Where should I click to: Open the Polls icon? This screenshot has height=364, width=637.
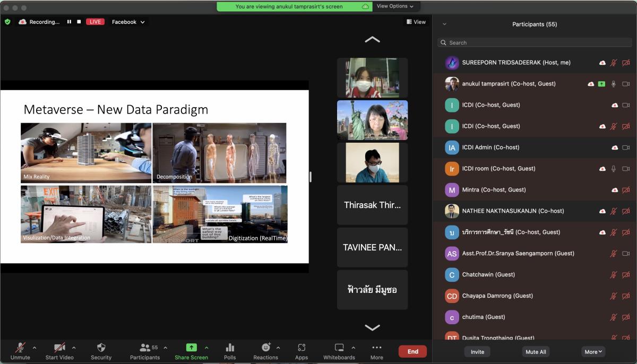click(x=230, y=348)
